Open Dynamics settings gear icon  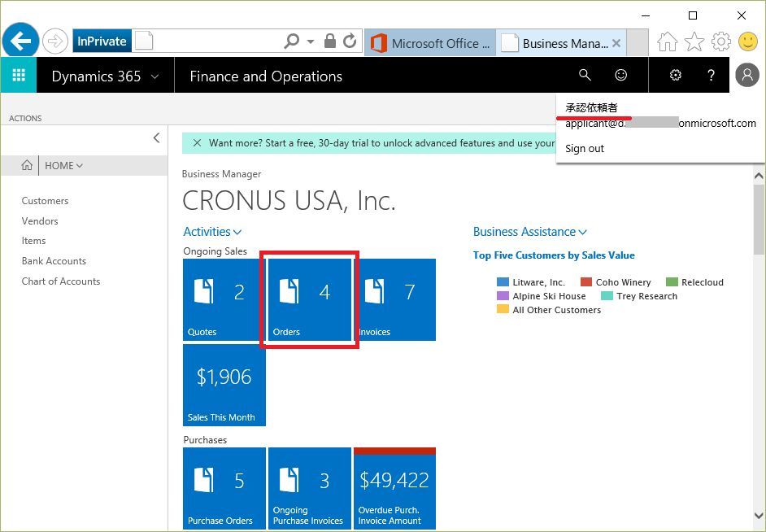tap(675, 75)
